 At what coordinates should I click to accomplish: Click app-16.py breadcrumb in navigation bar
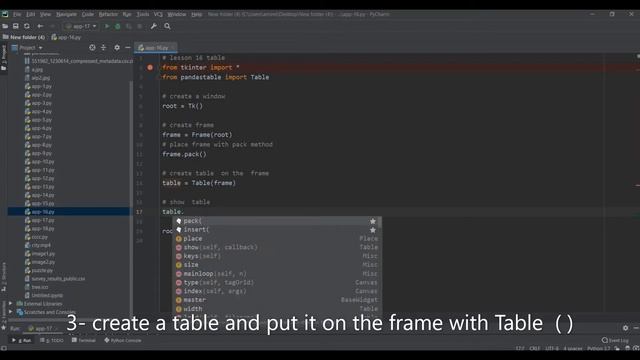coord(67,37)
